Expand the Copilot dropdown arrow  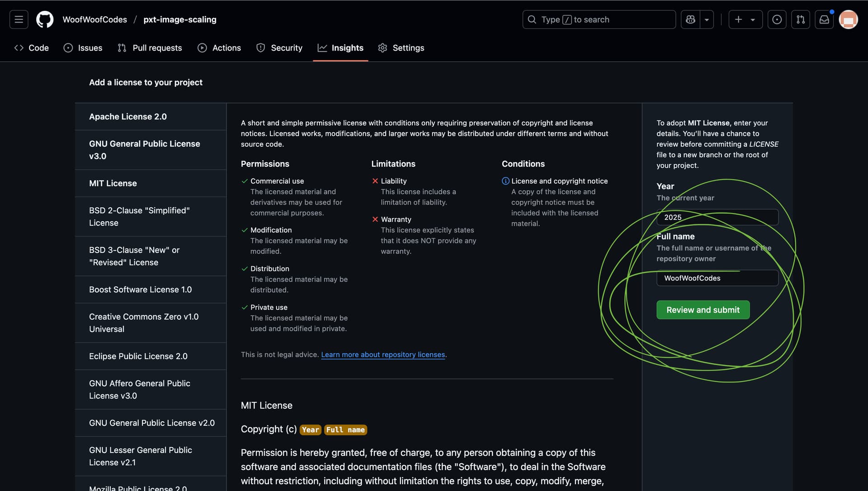pos(707,19)
